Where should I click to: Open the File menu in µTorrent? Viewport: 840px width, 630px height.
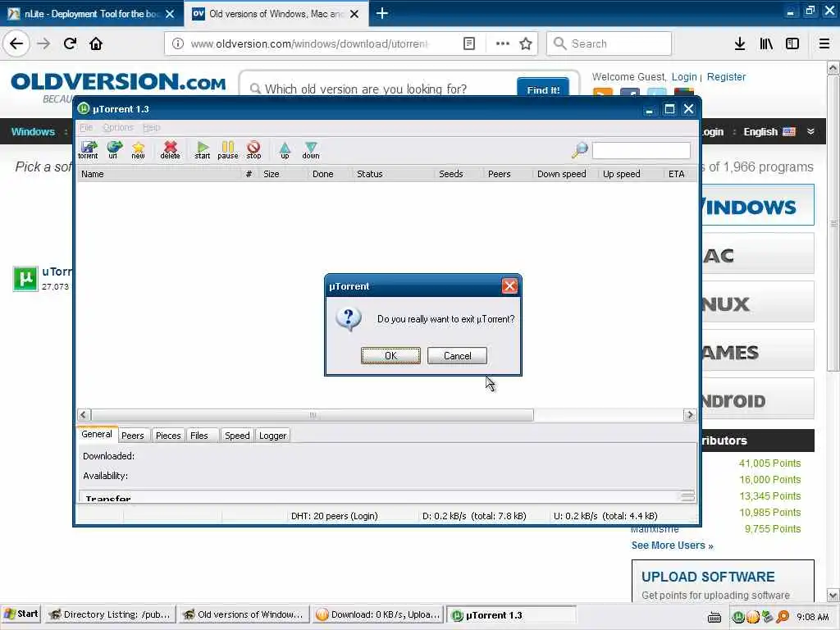pyautogui.click(x=86, y=127)
